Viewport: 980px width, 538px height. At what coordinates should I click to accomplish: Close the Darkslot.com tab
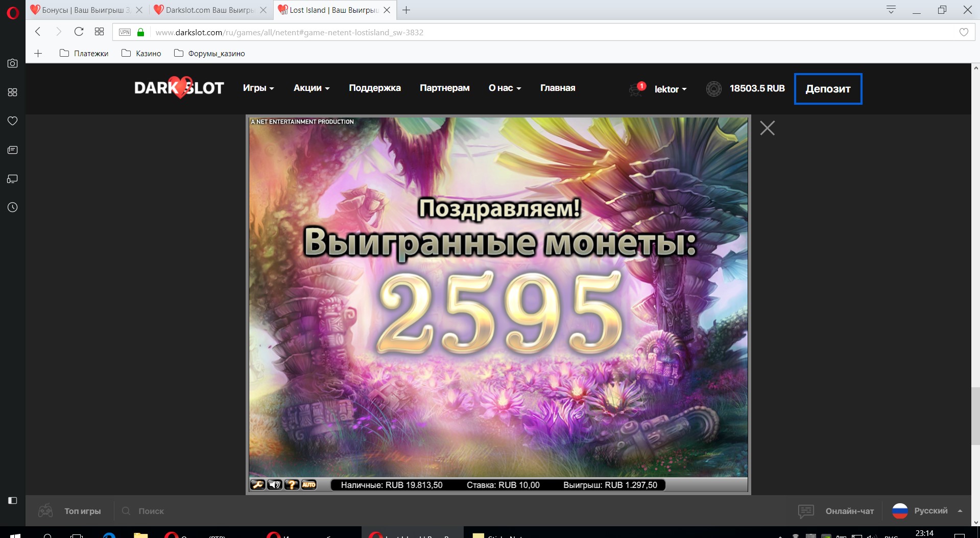263,10
